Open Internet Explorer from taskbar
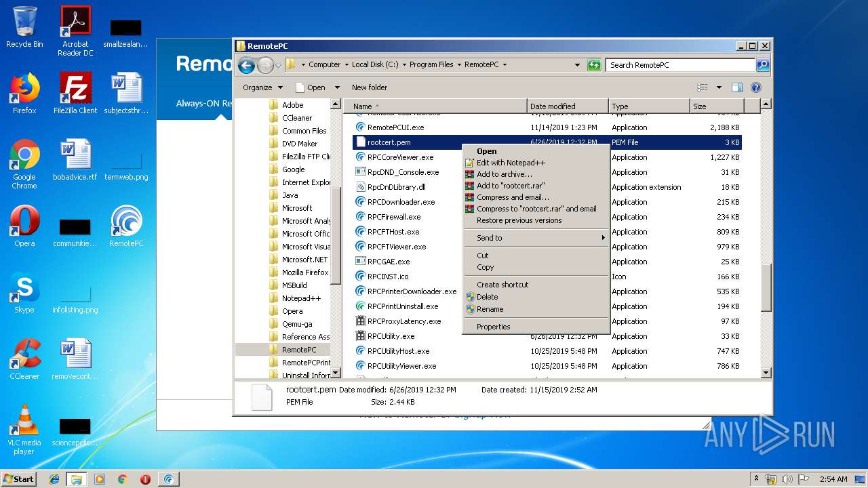Viewport: 868px width, 488px height. (54, 479)
